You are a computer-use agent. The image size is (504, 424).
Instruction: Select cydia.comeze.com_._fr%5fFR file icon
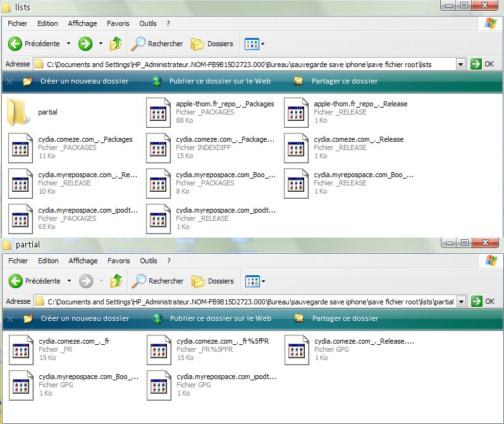click(159, 350)
